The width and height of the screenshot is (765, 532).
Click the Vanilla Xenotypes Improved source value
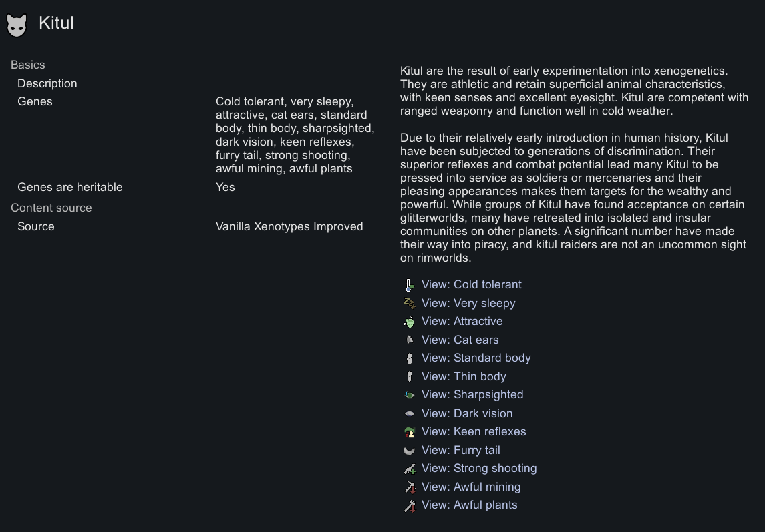[x=289, y=226]
